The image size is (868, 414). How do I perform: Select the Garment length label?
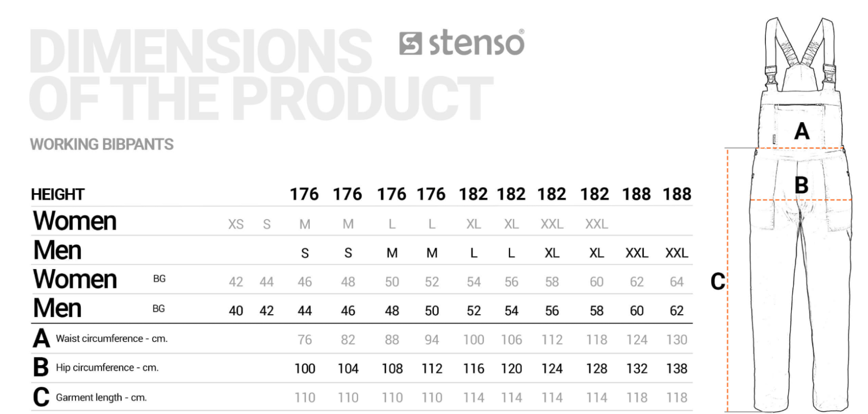(x=101, y=397)
